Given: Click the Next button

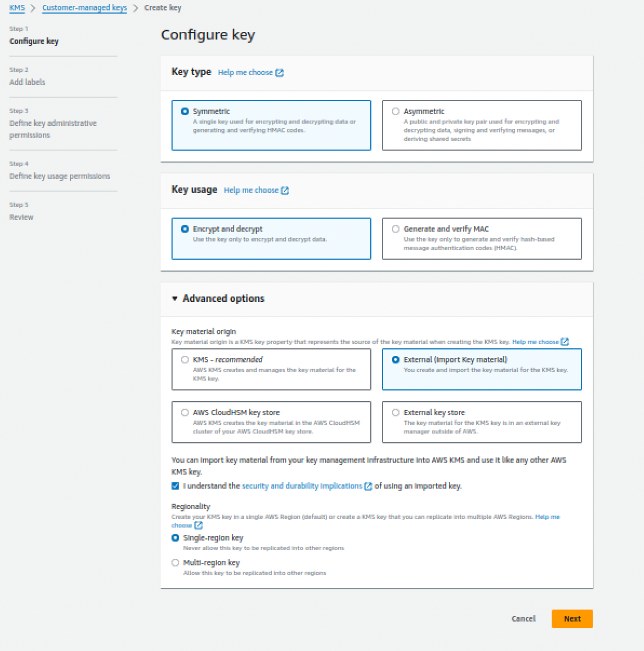Looking at the screenshot, I should point(572,619).
